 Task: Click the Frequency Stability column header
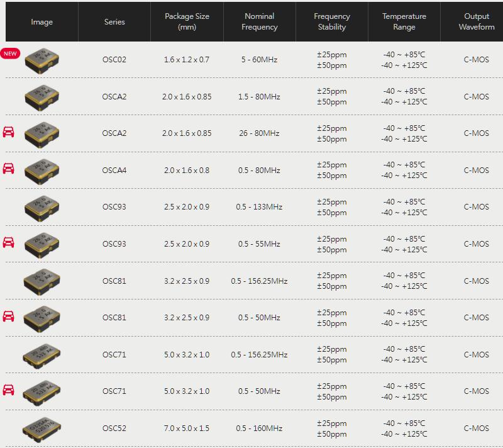click(332, 22)
